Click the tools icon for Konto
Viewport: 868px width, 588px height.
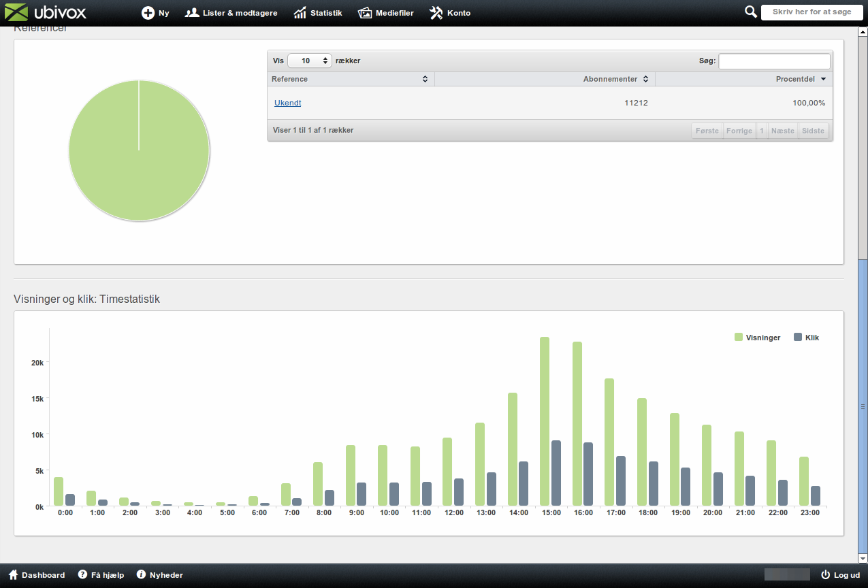(x=436, y=13)
